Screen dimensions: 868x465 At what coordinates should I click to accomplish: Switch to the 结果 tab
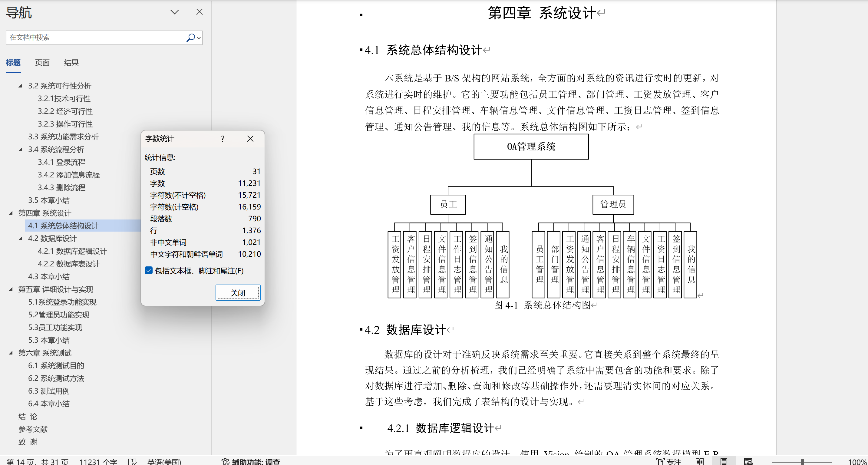(71, 63)
